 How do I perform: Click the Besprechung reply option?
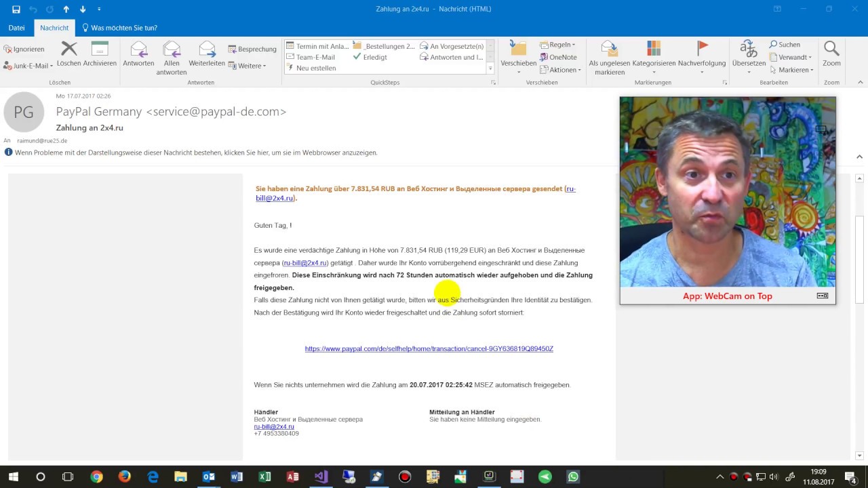[252, 49]
